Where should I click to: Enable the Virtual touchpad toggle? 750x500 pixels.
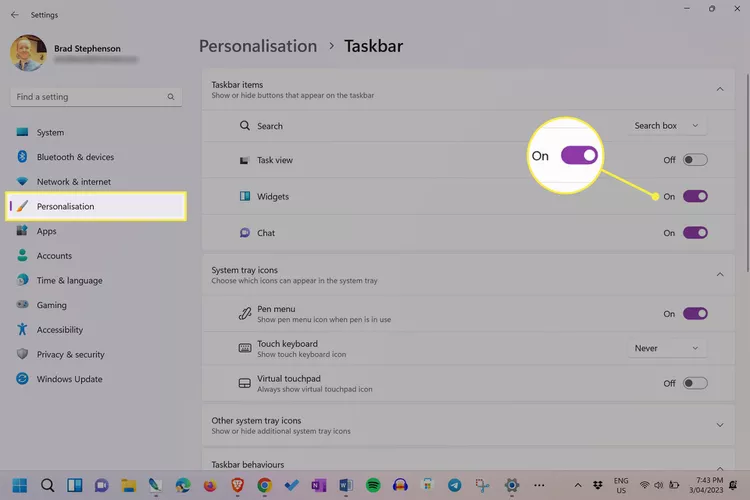695,383
